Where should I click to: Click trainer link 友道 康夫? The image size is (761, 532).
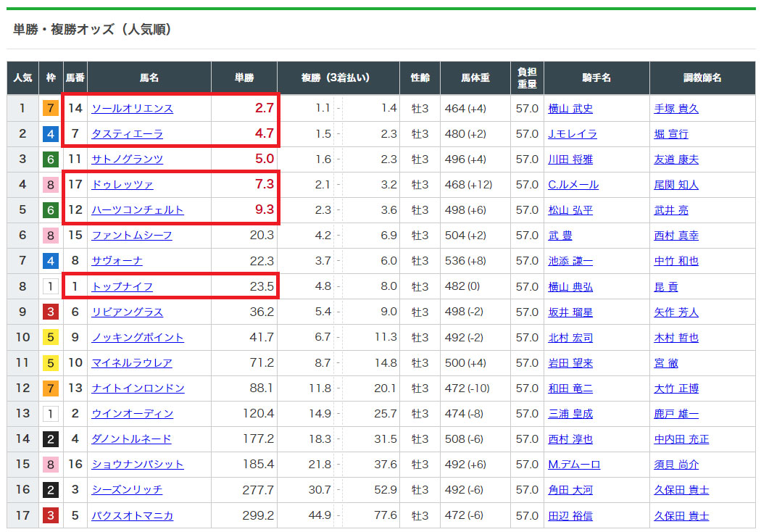tap(676, 159)
